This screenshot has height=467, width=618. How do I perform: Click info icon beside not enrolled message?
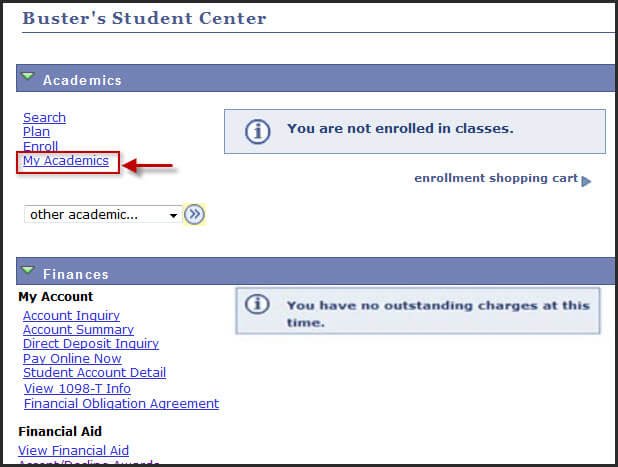258,131
